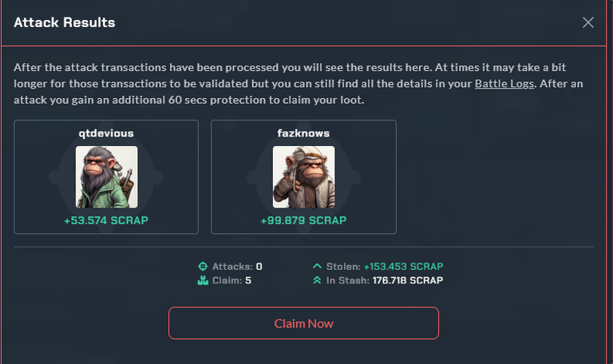Click the Stolen +153.453 SCRAP value
Viewport: 613px width, 364px height.
coord(403,267)
